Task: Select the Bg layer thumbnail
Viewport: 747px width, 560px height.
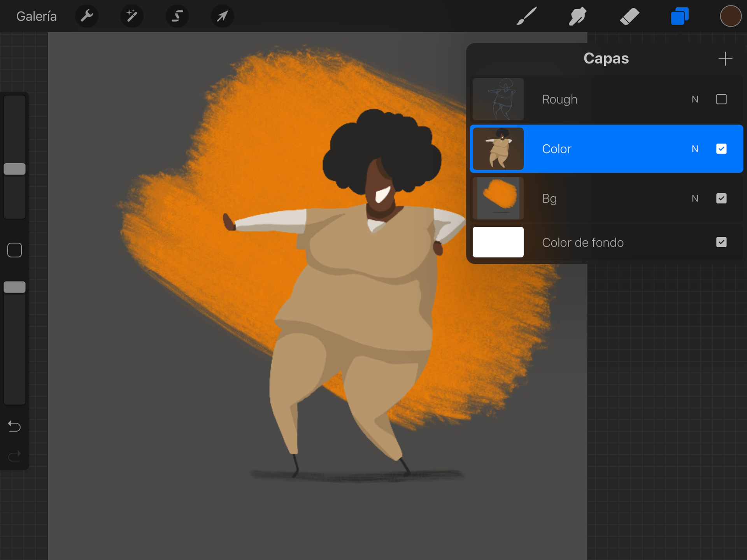Action: pyautogui.click(x=498, y=198)
